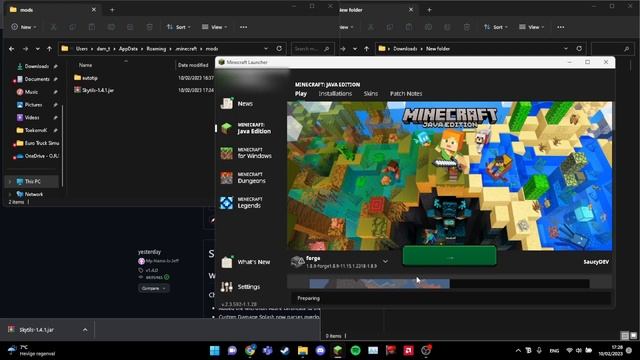Open Downloads in Explorer quick access
Image resolution: width=640 pixels, height=360 pixels.
pyautogui.click(x=33, y=66)
